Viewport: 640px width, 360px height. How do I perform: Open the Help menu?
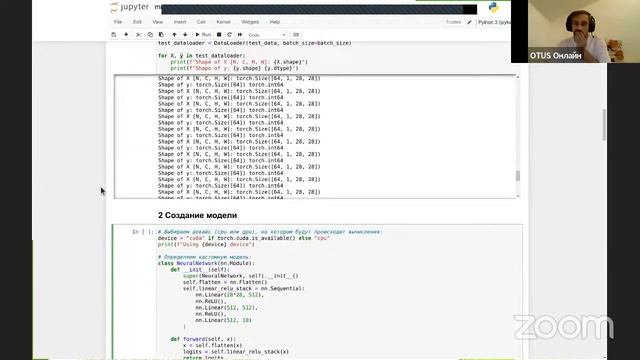pyautogui.click(x=275, y=22)
